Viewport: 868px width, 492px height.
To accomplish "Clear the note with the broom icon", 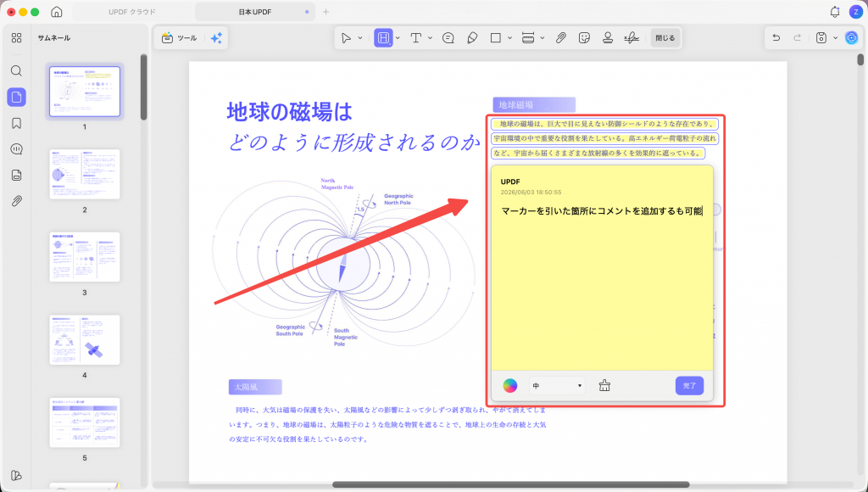I will coord(604,386).
